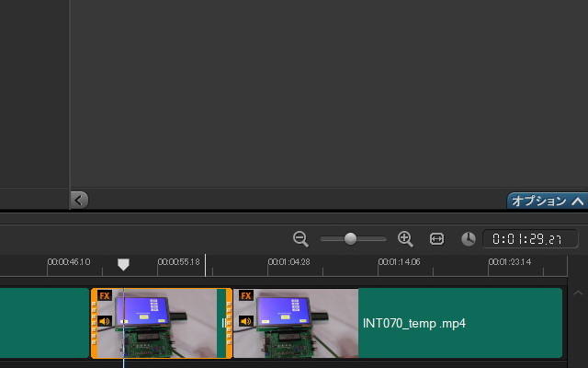Mute audio via first clip's speaker icon

pos(105,321)
